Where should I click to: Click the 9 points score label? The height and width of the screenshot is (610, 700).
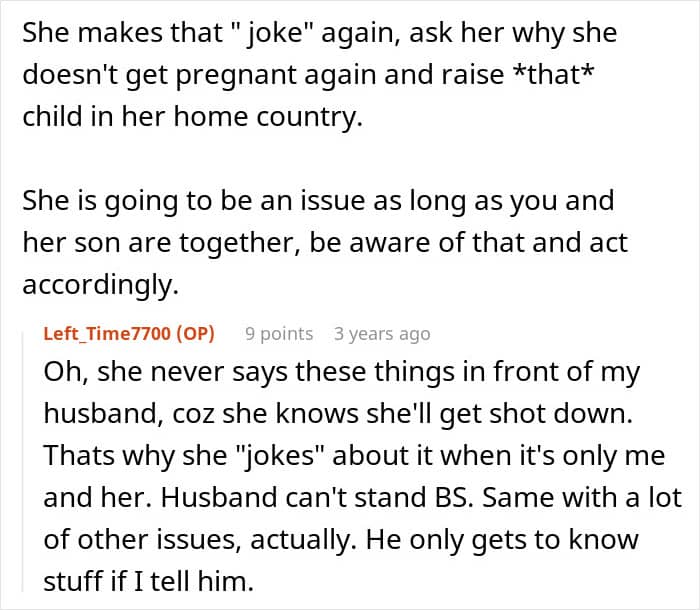point(279,334)
